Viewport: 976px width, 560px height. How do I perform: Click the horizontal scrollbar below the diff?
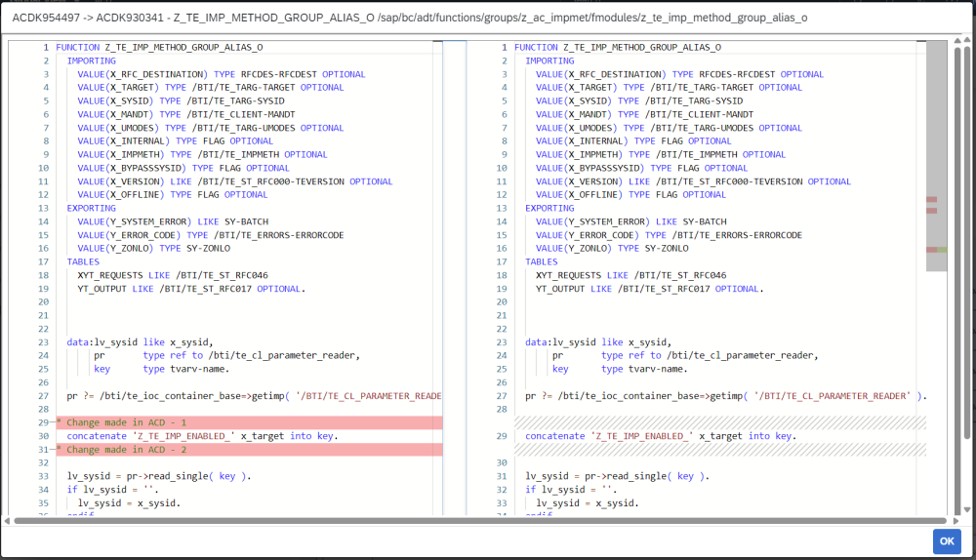tap(480, 521)
